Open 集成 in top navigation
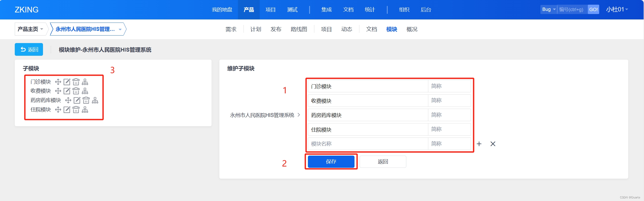 coord(326,10)
